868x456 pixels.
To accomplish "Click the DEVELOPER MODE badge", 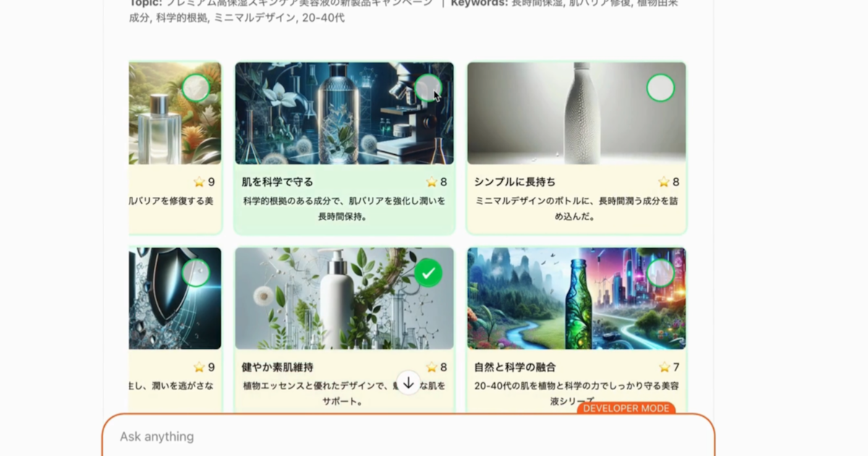I will (628, 408).
